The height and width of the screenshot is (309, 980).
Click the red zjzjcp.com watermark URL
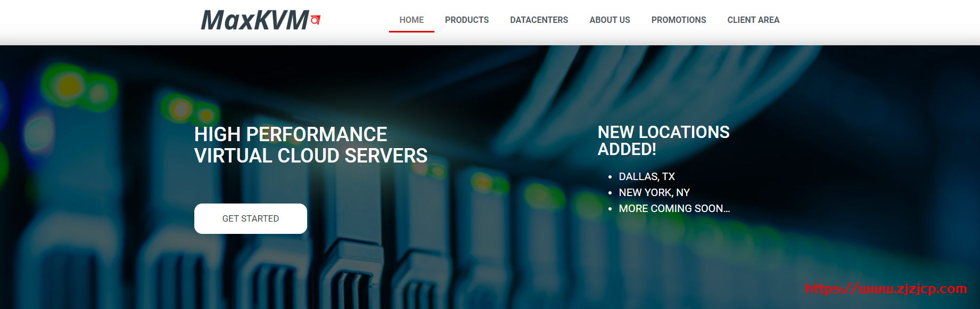pos(886,289)
